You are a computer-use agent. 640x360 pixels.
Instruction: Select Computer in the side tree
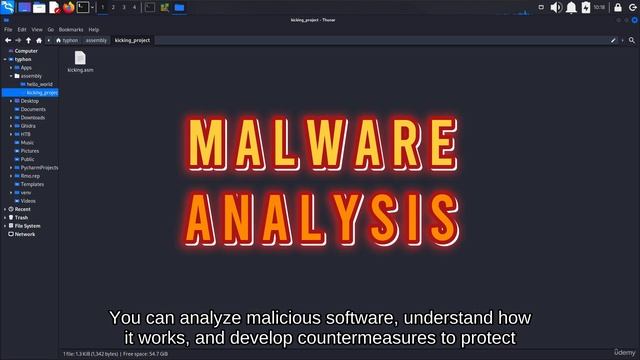coord(26,51)
